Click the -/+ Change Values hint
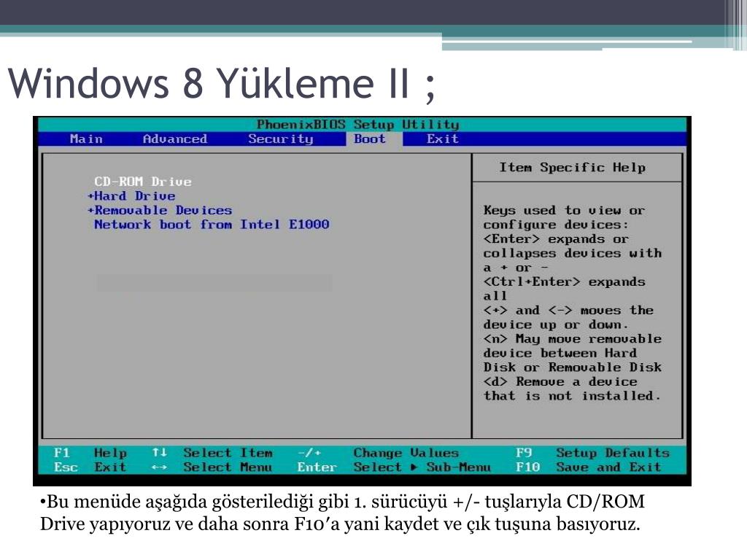The image size is (747, 560). click(379, 453)
